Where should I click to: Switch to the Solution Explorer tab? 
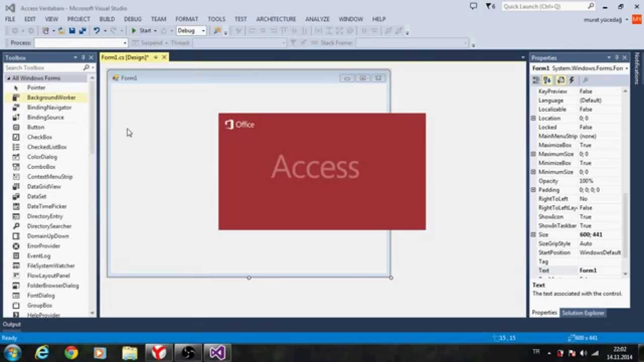(x=583, y=313)
